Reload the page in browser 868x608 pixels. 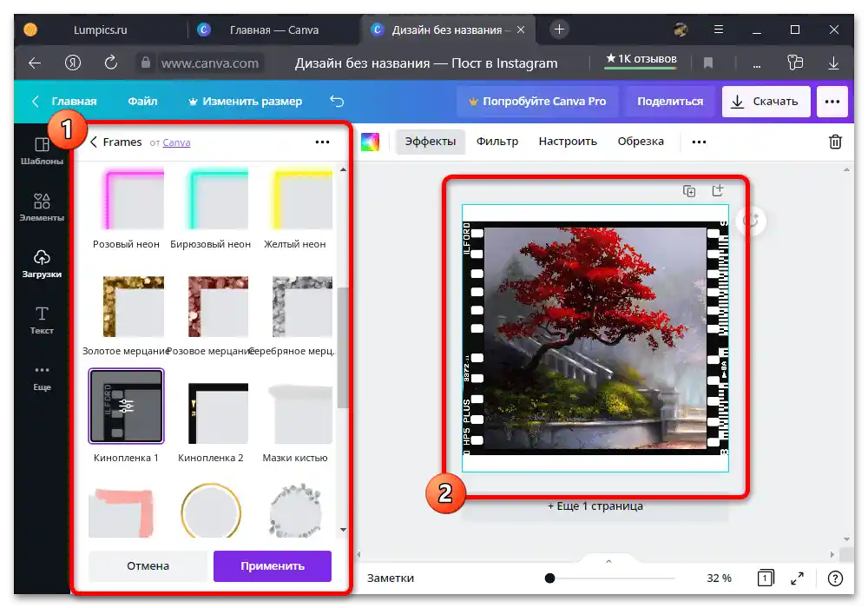tap(111, 63)
